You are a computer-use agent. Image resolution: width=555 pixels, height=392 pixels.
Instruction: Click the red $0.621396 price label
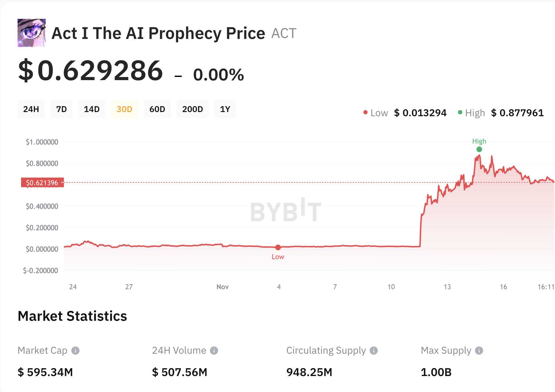click(x=42, y=183)
